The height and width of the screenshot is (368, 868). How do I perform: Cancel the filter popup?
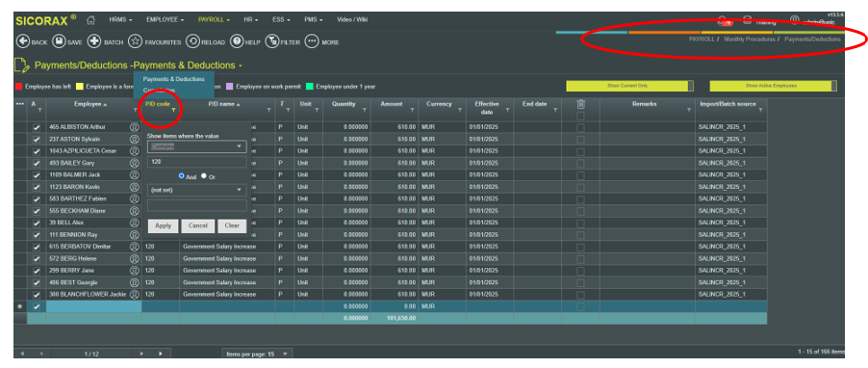pyautogui.click(x=197, y=225)
